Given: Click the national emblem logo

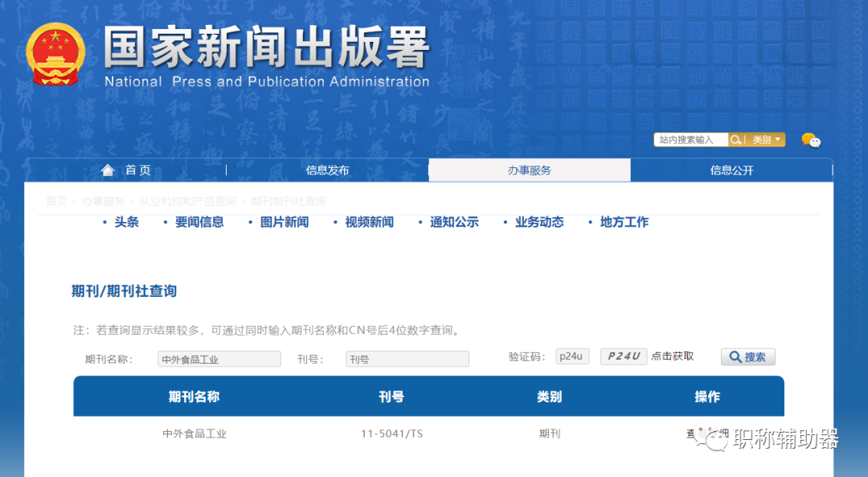Looking at the screenshot, I should [56, 52].
